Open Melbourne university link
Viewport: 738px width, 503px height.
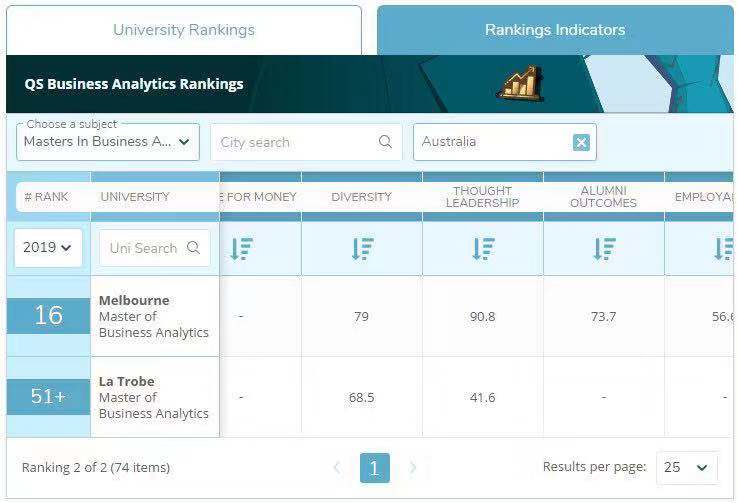click(x=134, y=300)
